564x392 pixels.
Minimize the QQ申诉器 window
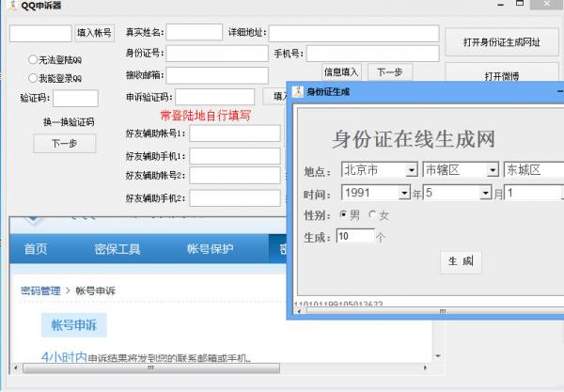point(501,5)
